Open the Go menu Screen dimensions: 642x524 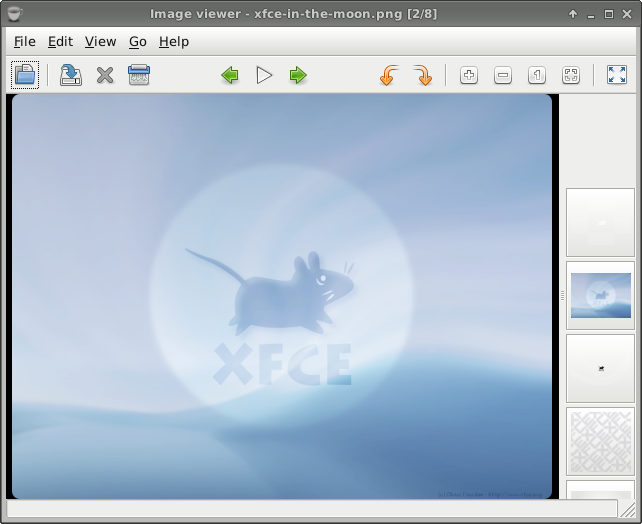click(x=138, y=41)
